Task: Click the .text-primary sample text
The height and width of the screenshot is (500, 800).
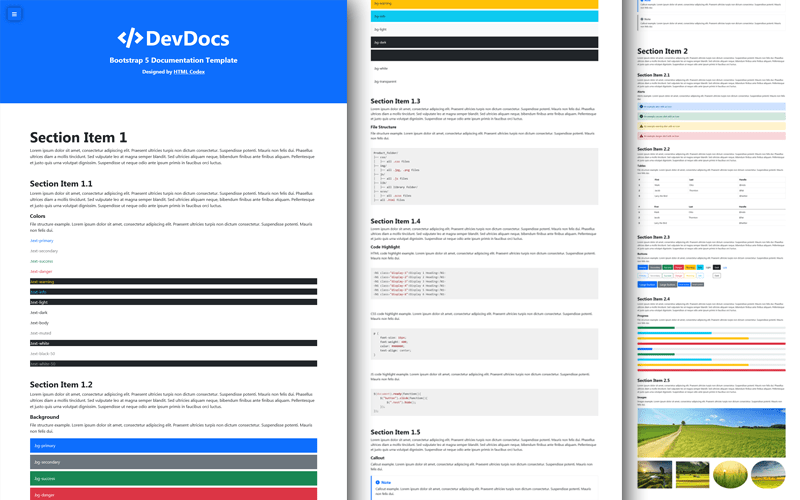Action: coord(41,241)
